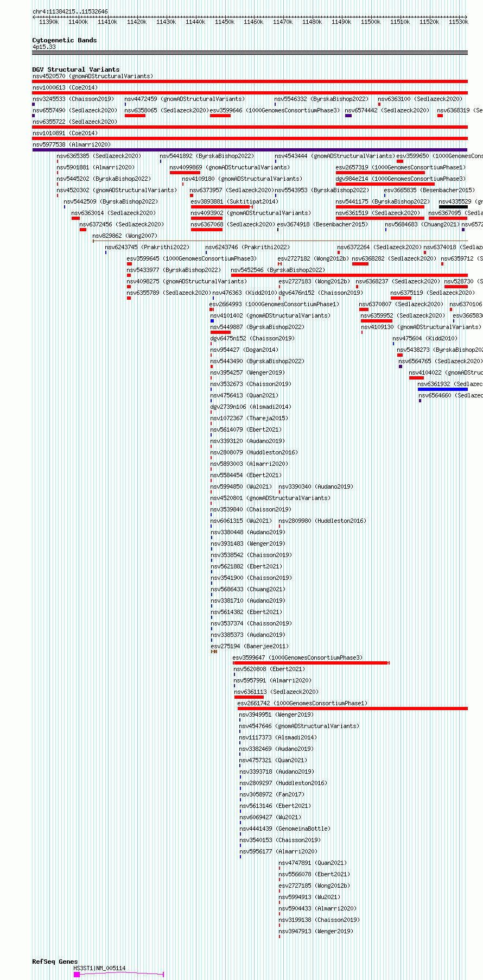This screenshot has width=483, height=980.
Task: Select nsv6363014 (Sedlazeck2020) variant
Action: point(113,213)
